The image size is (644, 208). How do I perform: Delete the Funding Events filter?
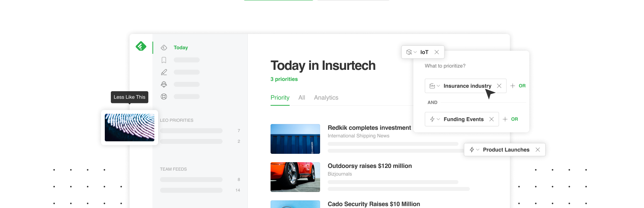pos(492,119)
